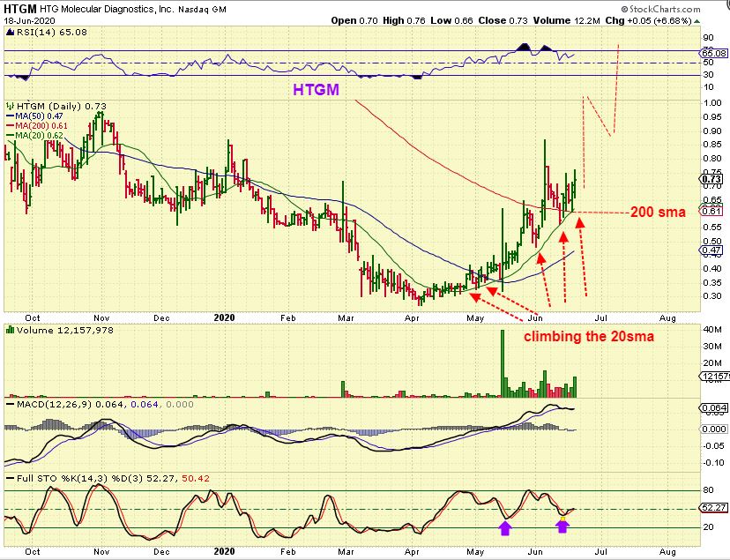This screenshot has width=730, height=560.
Task: Click the tallest green volume spike bar in May
Action: [503, 363]
